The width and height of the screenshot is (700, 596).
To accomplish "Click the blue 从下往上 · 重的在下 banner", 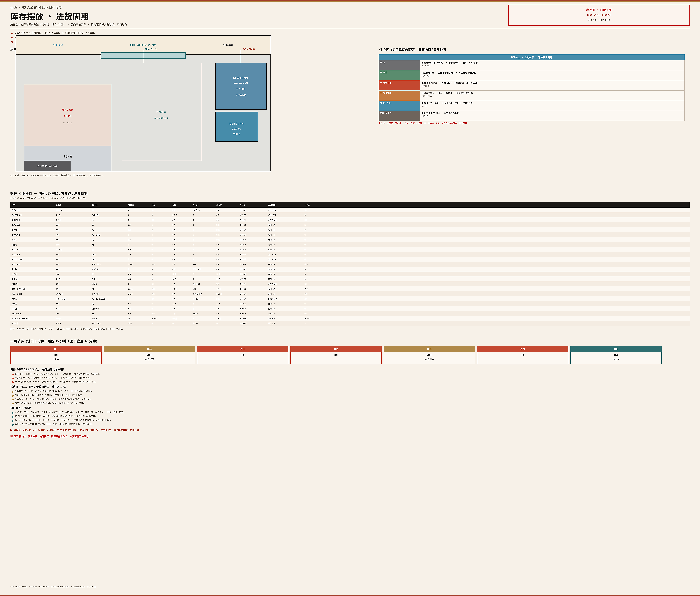I will tap(531, 57).
